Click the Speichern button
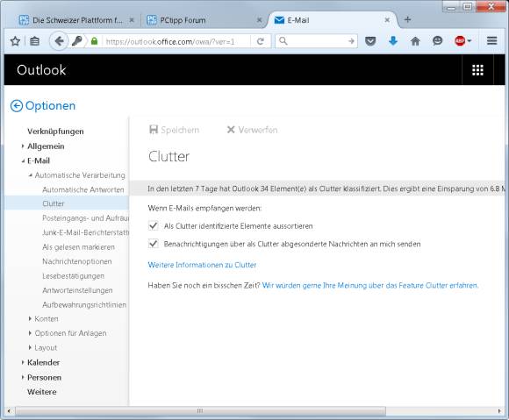 tap(174, 130)
